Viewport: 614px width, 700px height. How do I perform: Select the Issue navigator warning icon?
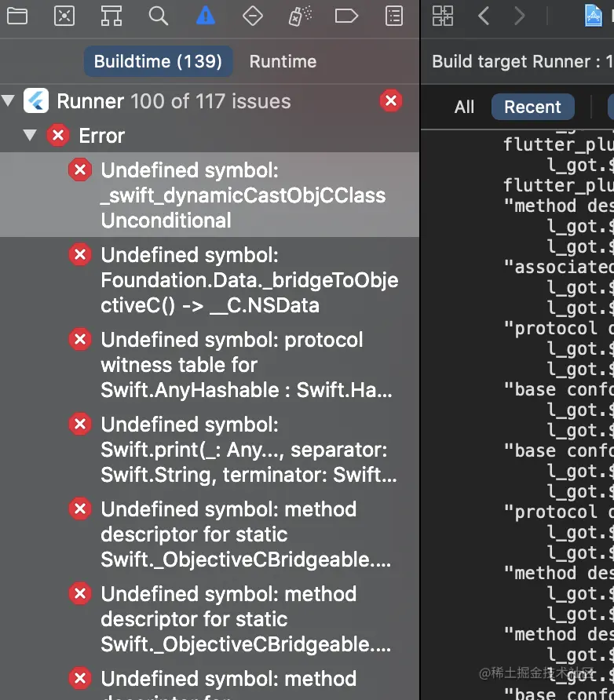206,15
